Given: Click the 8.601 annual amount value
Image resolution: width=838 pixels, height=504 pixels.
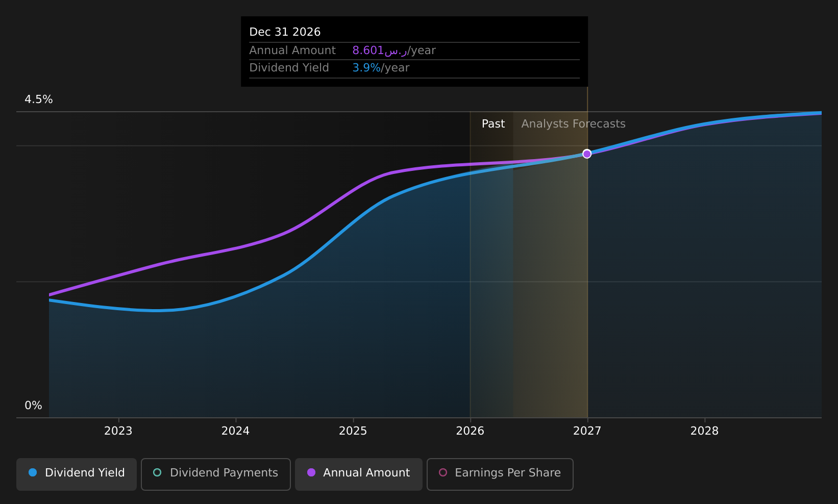Looking at the screenshot, I should click(380, 51).
